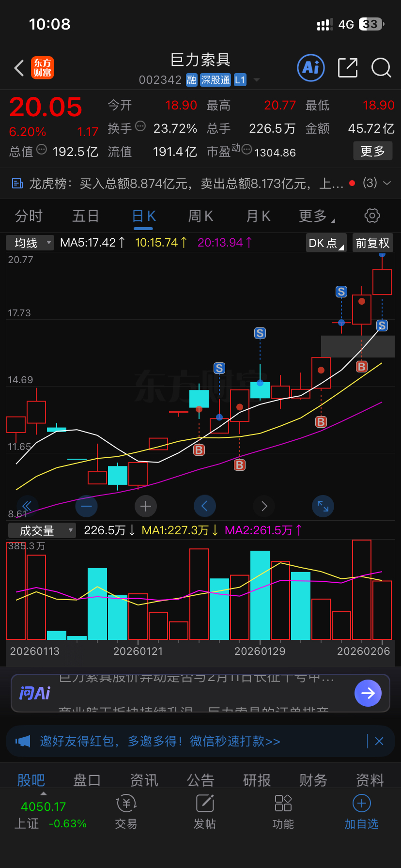Open 资讯 tab
Image resolution: width=401 pixels, height=868 pixels.
click(x=144, y=780)
